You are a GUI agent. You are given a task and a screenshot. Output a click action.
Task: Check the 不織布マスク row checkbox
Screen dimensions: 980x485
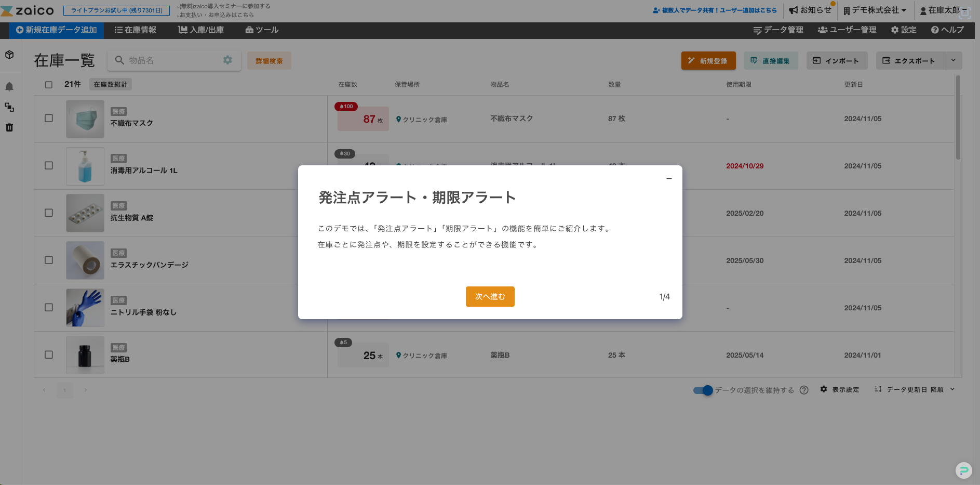[49, 119]
